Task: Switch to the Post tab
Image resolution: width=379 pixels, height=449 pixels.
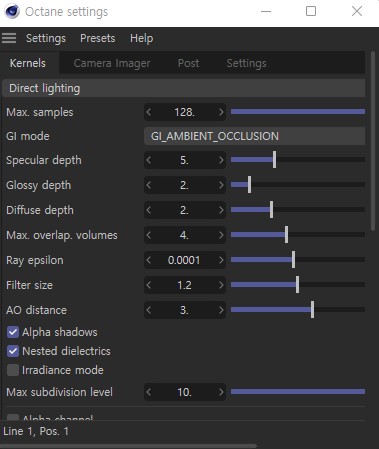Action: [189, 63]
